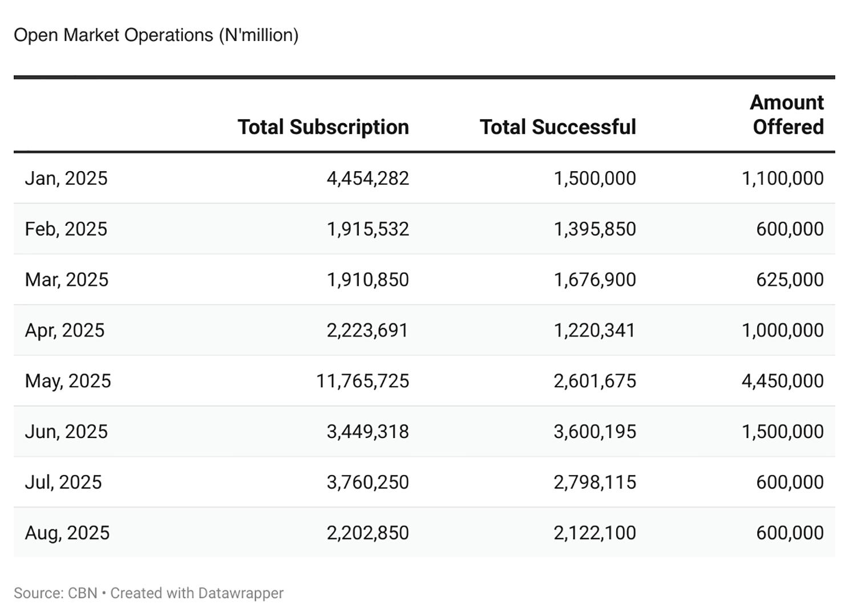Click the Source: CBN text
This screenshot has height=616, width=849.
(x=55, y=593)
